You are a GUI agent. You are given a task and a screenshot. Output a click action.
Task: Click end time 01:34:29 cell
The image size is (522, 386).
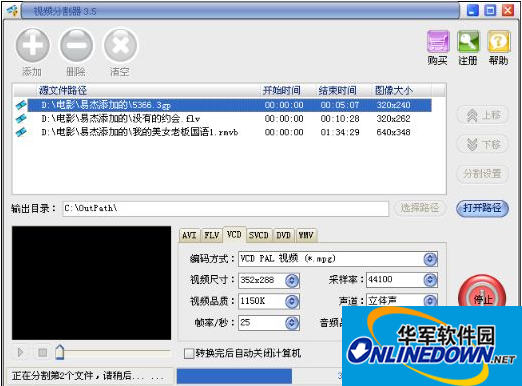click(340, 132)
